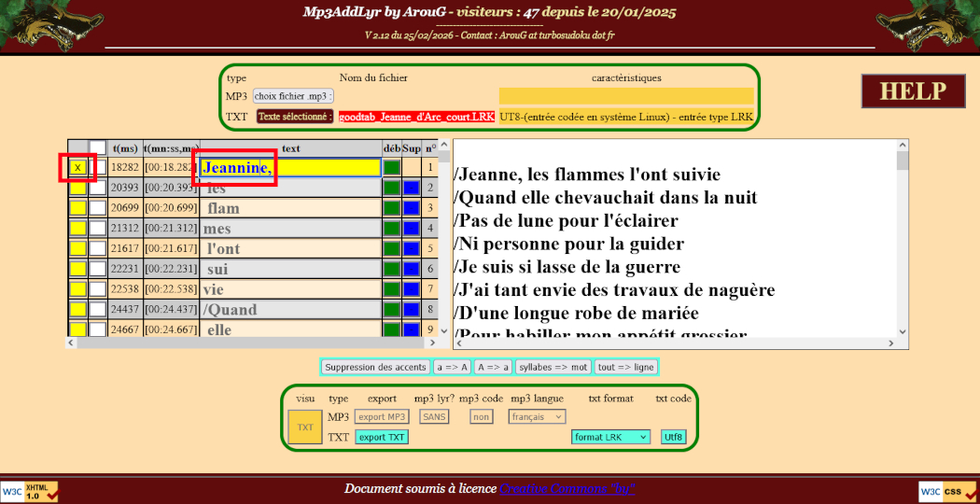Image resolution: width=980 pixels, height=504 pixels.
Task: Open the 'format LRK' txt format dropdown
Action: click(x=611, y=437)
